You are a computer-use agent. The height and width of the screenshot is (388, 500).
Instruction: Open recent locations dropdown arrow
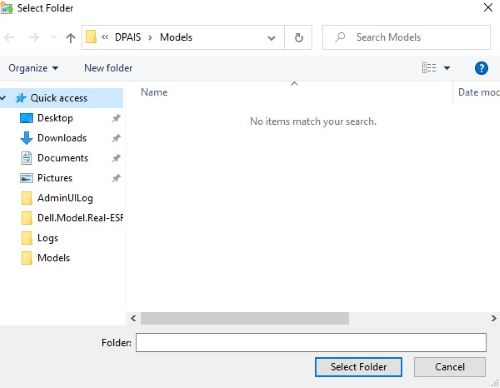(x=53, y=37)
